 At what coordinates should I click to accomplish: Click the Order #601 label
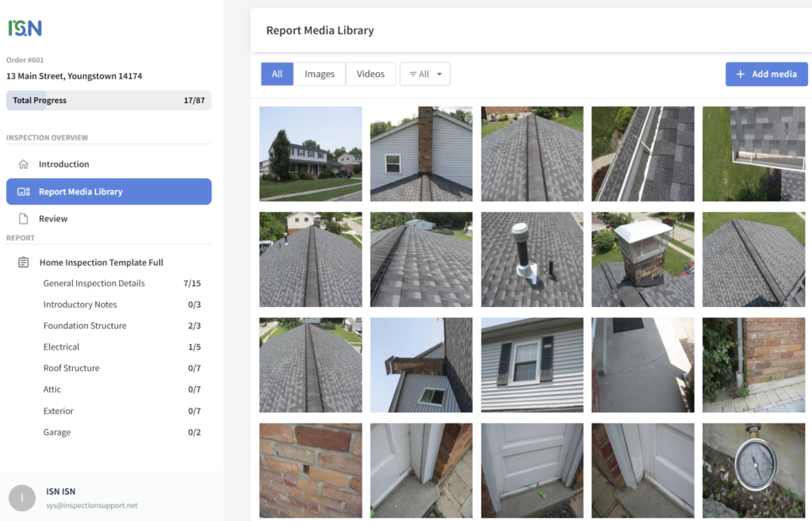[x=25, y=60]
